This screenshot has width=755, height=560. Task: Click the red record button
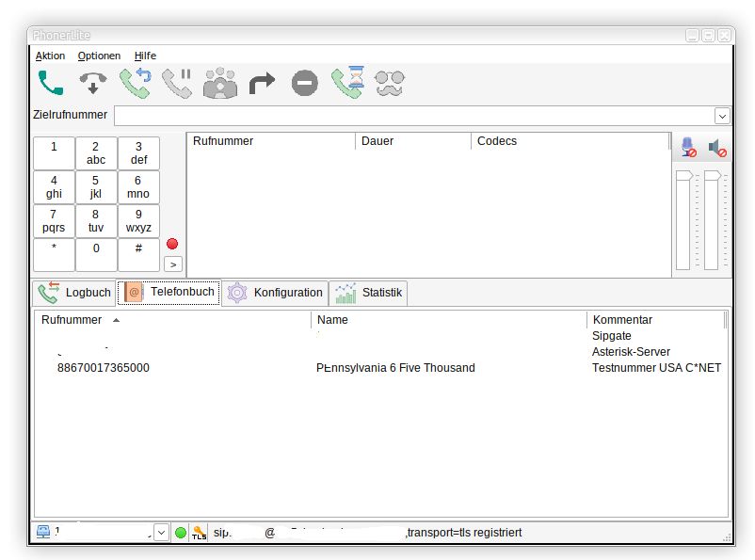[x=172, y=244]
